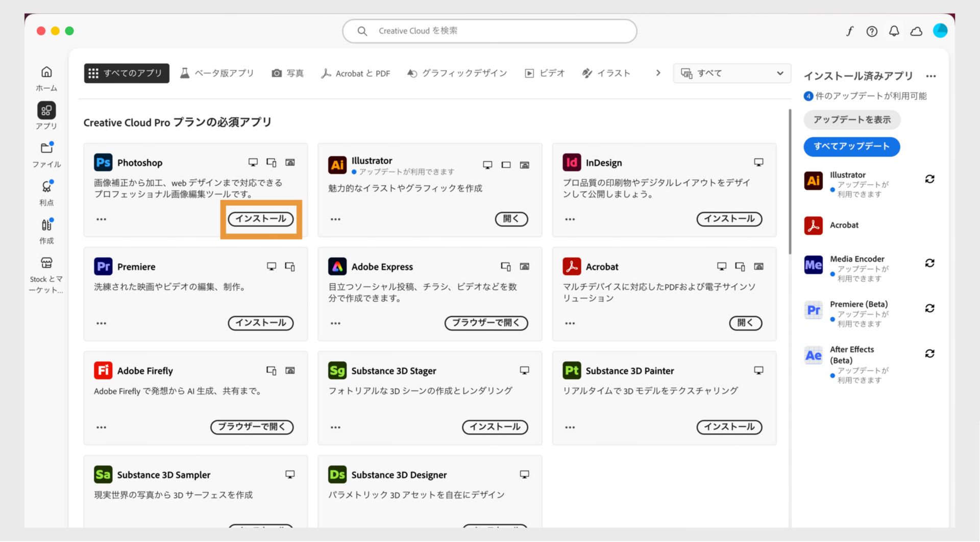
Task: Open Adobe Express card more options menu
Action: (335, 324)
